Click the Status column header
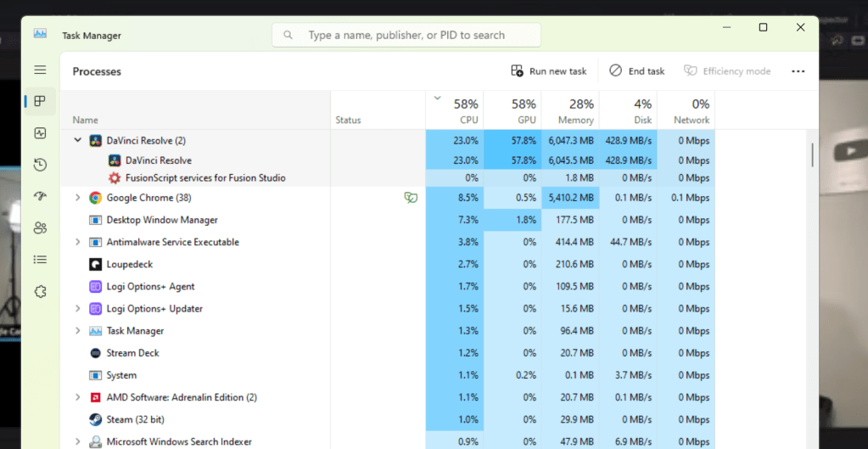The width and height of the screenshot is (868, 449). click(x=378, y=110)
